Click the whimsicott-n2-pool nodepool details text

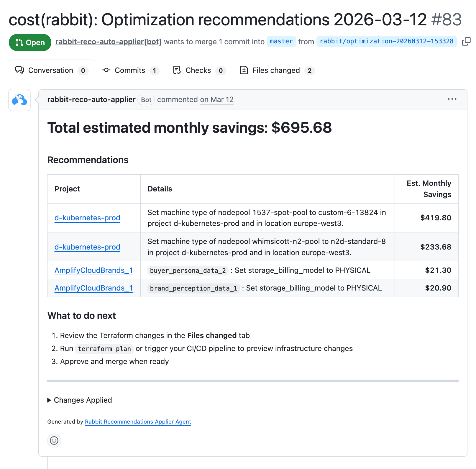coord(267,247)
